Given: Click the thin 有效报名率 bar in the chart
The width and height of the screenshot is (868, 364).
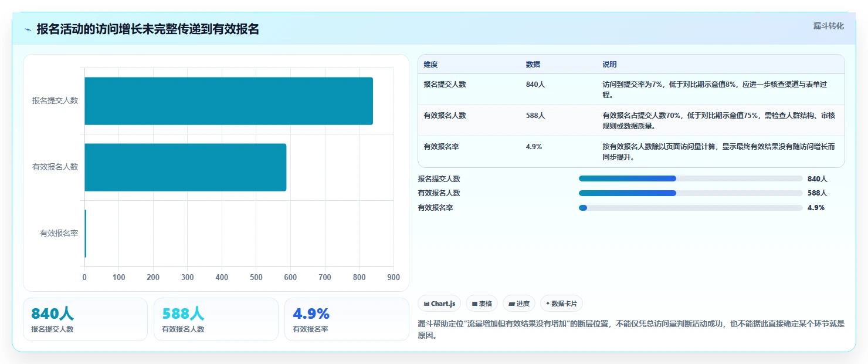Looking at the screenshot, I should click(85, 234).
